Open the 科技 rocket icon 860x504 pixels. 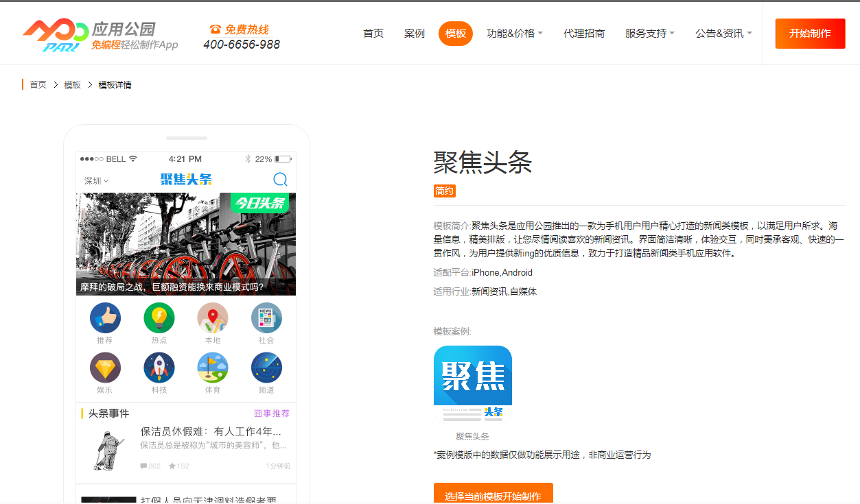tap(159, 368)
